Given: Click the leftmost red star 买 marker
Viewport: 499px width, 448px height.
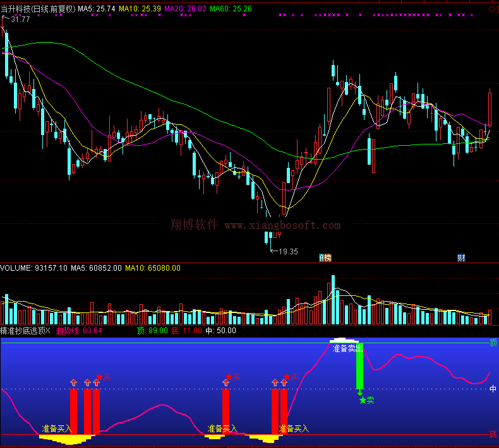Looking at the screenshot, I should click(103, 377).
